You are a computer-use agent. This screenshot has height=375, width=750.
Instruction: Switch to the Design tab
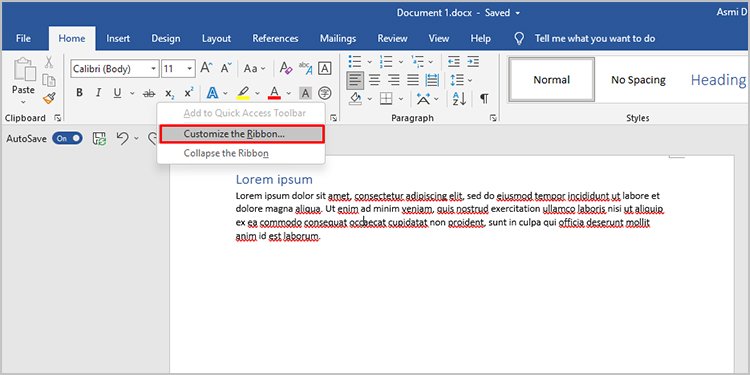[166, 39]
